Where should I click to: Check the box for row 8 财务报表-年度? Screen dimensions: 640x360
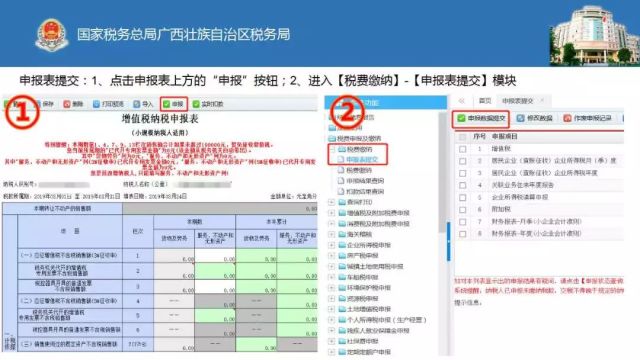pos(462,234)
